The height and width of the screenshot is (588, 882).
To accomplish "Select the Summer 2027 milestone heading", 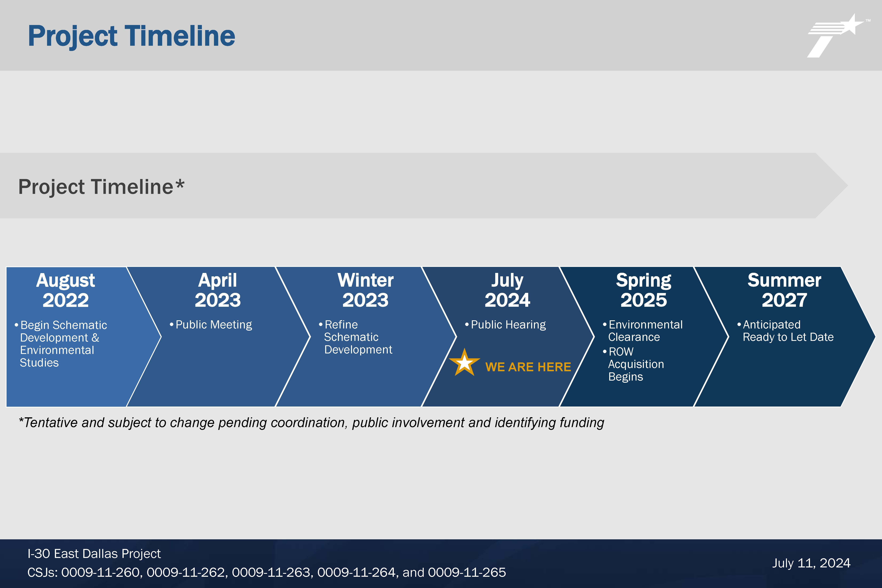I will (784, 290).
